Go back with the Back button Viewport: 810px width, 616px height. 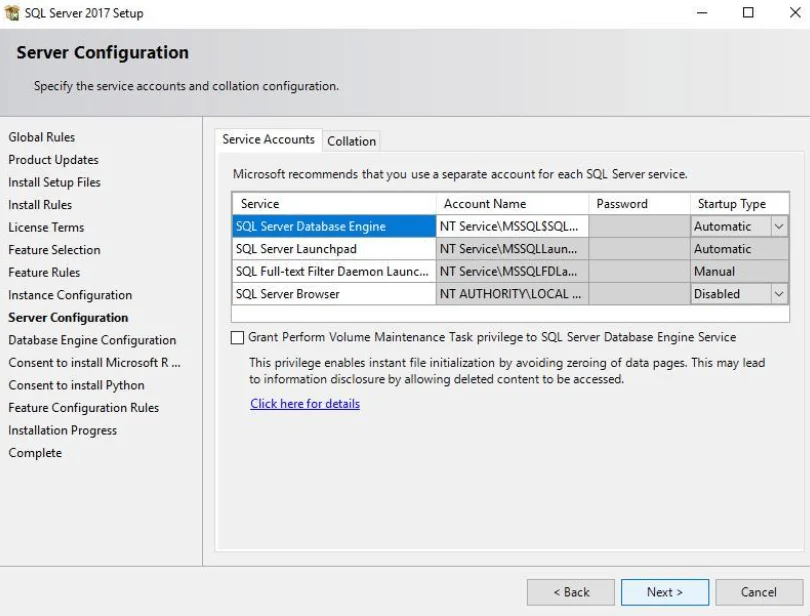(571, 592)
